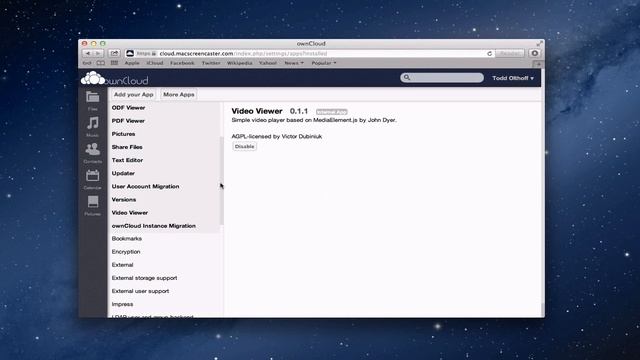Click the Add your App button
This screenshot has width=640, height=360.
134,94
